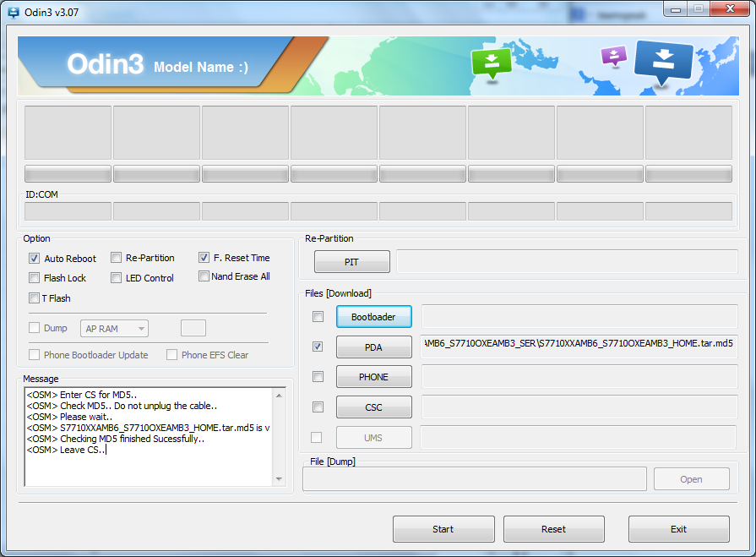Click the first progress bar slot
This screenshot has height=557, width=756.
tap(68, 173)
